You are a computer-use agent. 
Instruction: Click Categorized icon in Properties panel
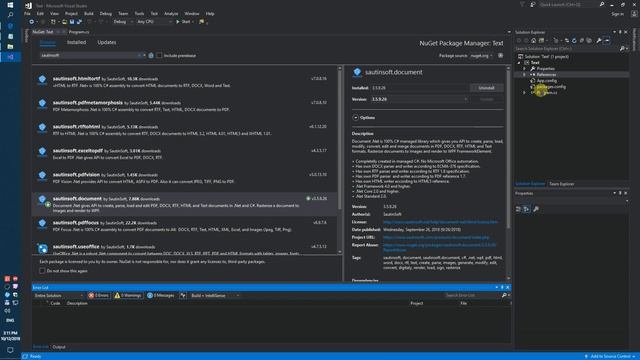[518, 209]
